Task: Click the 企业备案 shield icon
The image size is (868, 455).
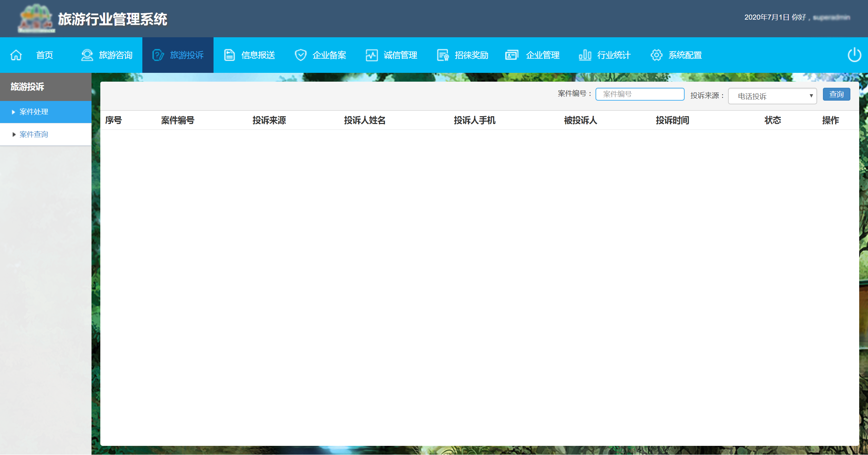Action: 300,55
